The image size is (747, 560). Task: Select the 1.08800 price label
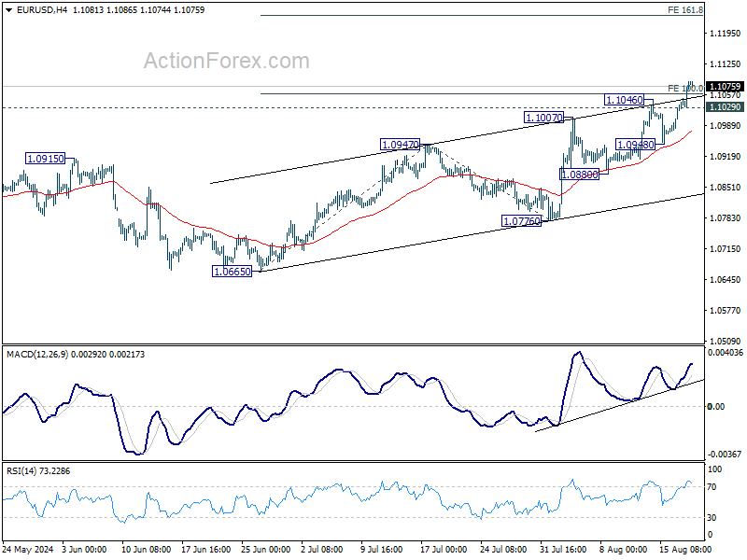click(x=579, y=175)
